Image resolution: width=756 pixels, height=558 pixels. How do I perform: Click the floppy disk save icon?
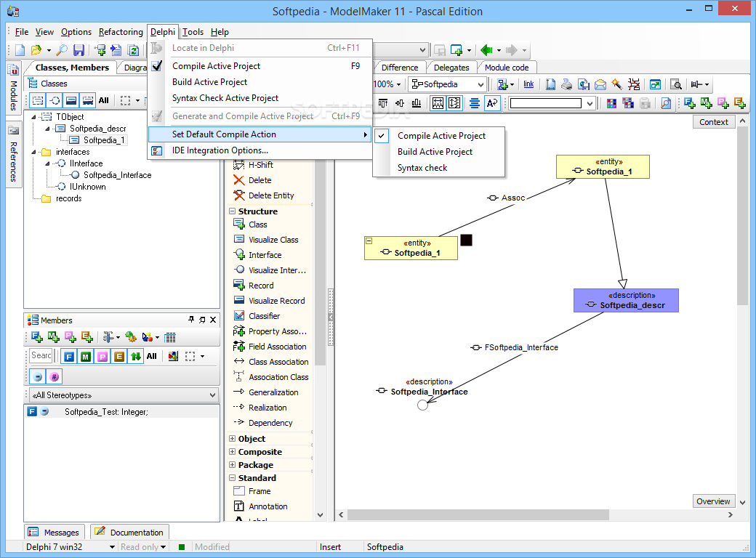point(79,49)
